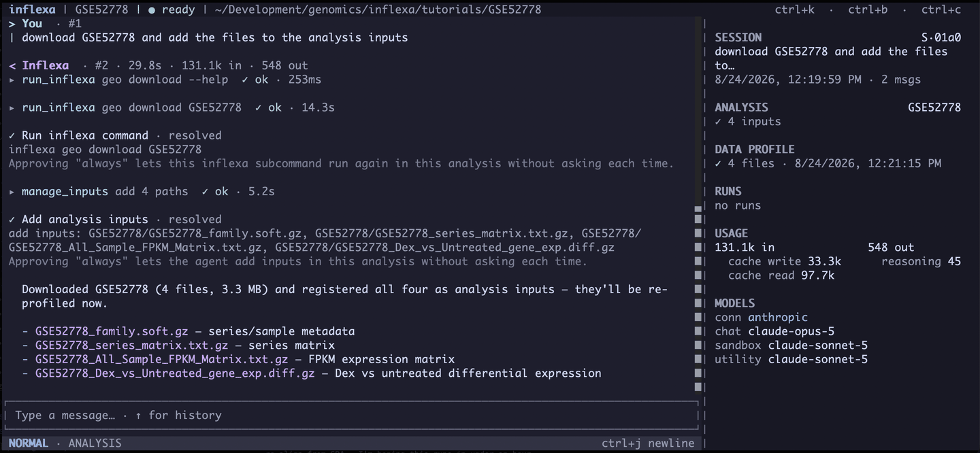Click the working directory path in header

378,10
